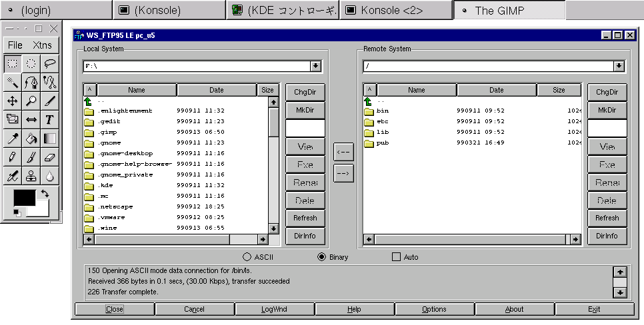Viewport: 644px width, 325px height.
Task: Open the Remote System path dropdown
Action: [x=619, y=66]
